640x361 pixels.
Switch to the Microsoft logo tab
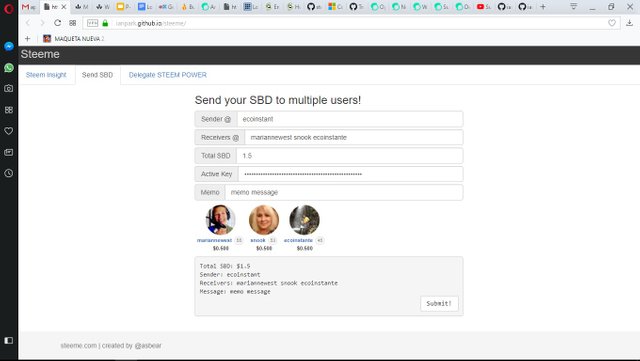336,7
